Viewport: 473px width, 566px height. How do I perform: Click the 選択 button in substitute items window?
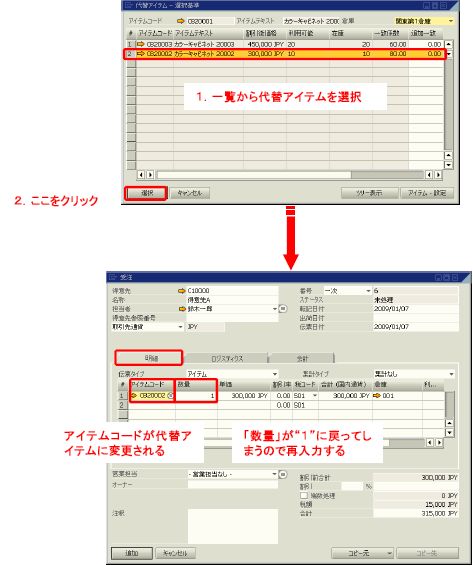click(x=146, y=193)
